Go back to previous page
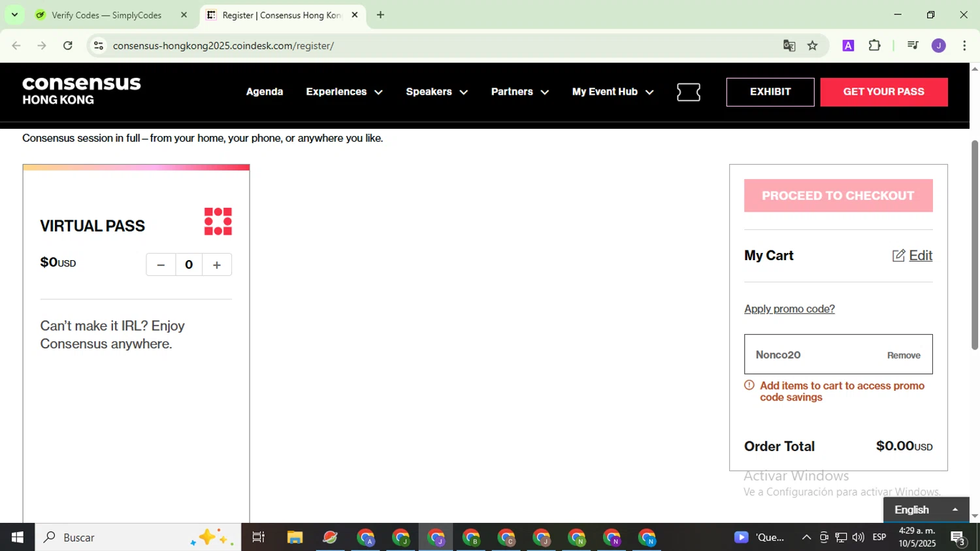The image size is (980, 551). (x=16, y=46)
